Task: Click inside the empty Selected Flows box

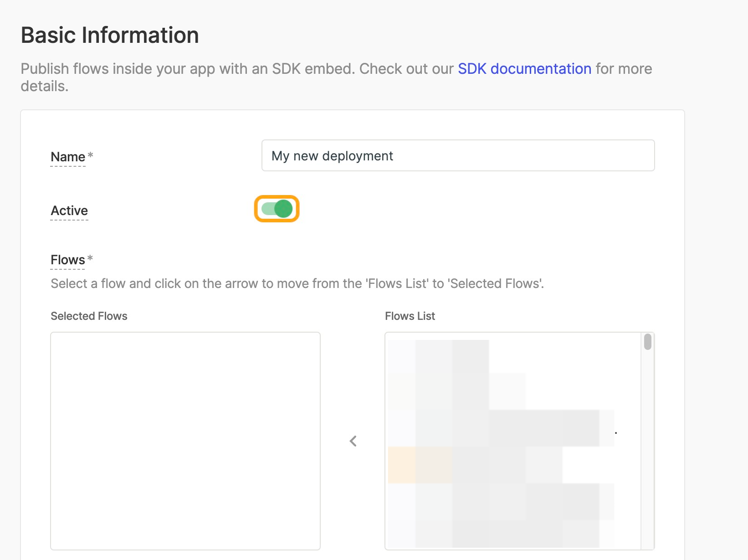Action: pos(185,441)
